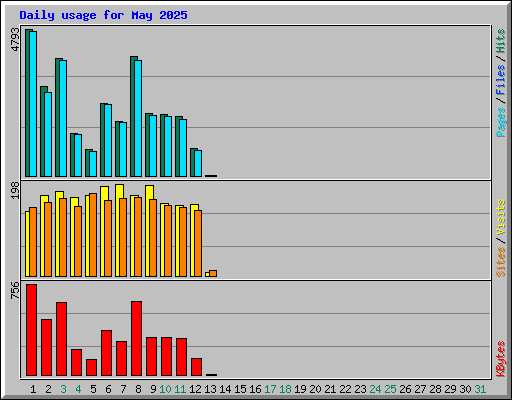The height and width of the screenshot is (400, 512).
Task: Select the cyan pages bar for day 6
Action: pyautogui.click(x=108, y=140)
